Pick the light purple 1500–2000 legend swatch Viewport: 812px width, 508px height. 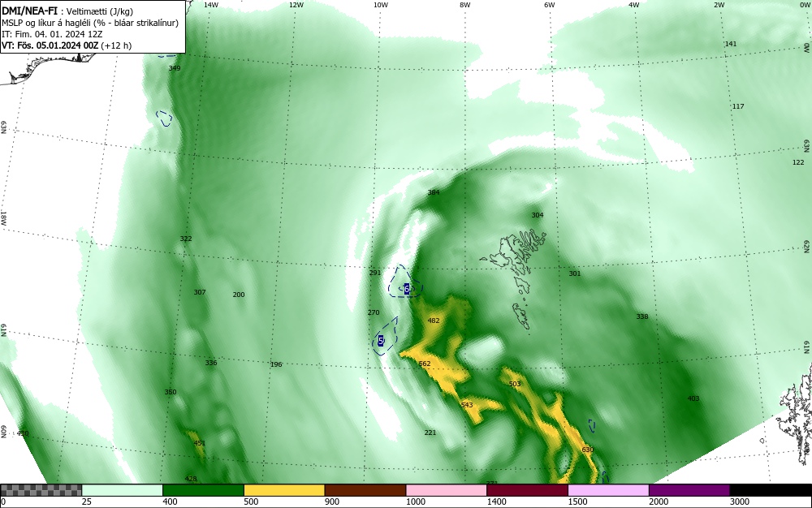pyautogui.click(x=608, y=490)
